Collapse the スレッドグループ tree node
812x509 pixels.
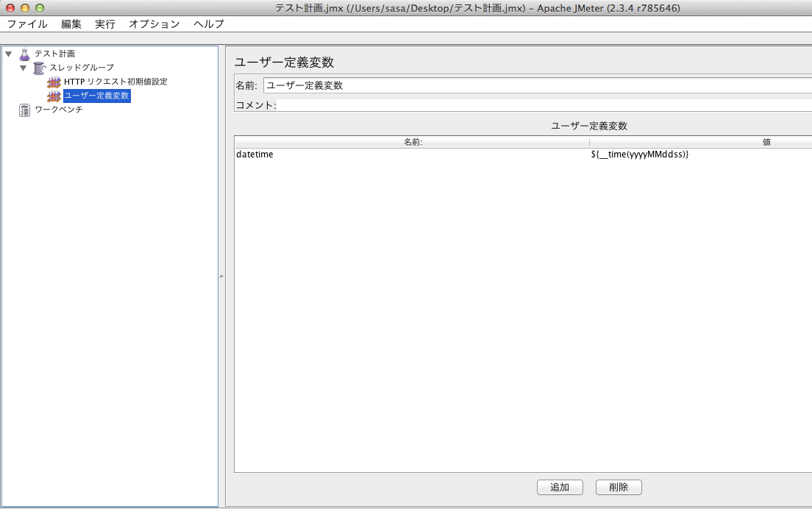(x=24, y=68)
